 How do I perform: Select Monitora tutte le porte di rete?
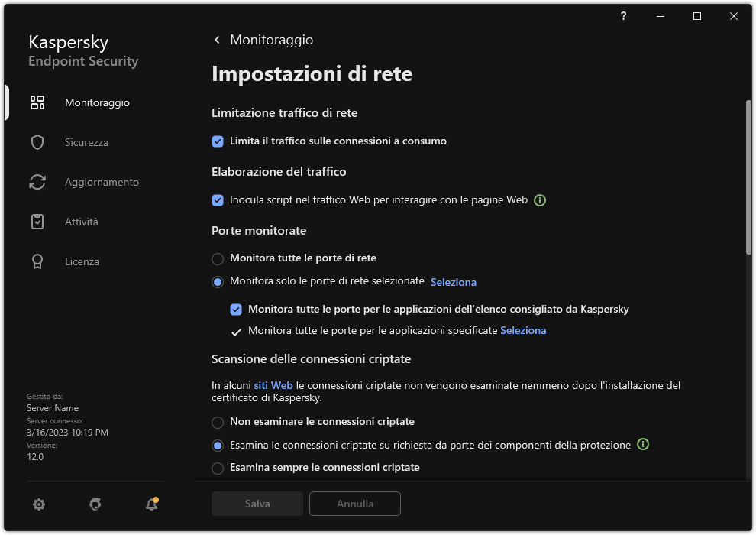tap(218, 258)
